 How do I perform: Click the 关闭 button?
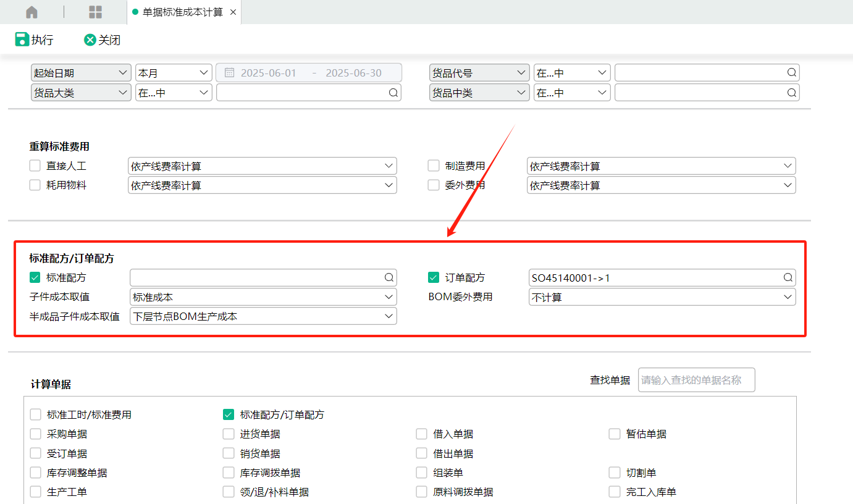click(103, 40)
